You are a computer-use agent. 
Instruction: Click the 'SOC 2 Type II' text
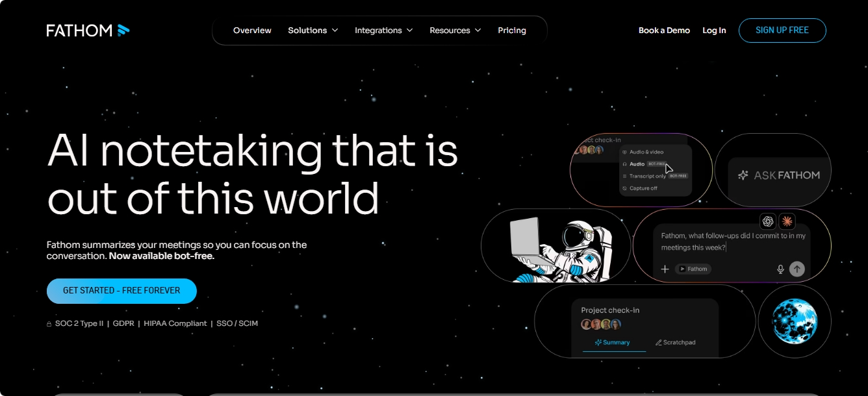79,323
